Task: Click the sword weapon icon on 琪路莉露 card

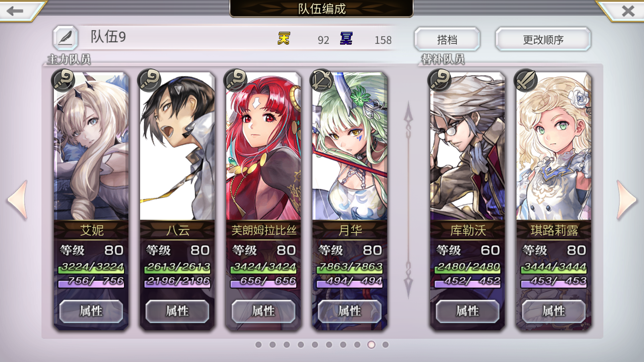Action: [x=526, y=80]
